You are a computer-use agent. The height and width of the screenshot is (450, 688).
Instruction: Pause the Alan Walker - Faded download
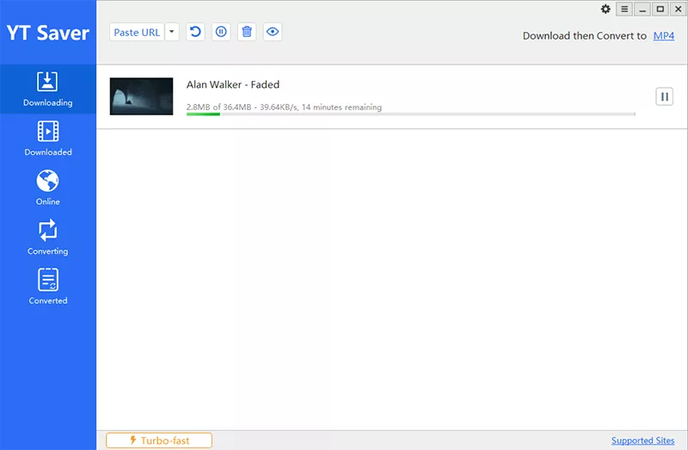pos(664,96)
